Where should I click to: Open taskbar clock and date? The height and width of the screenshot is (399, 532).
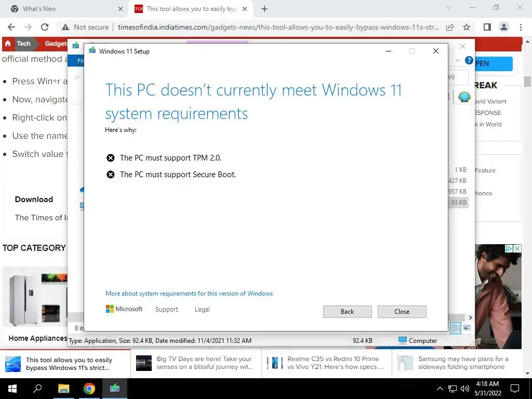pos(487,389)
